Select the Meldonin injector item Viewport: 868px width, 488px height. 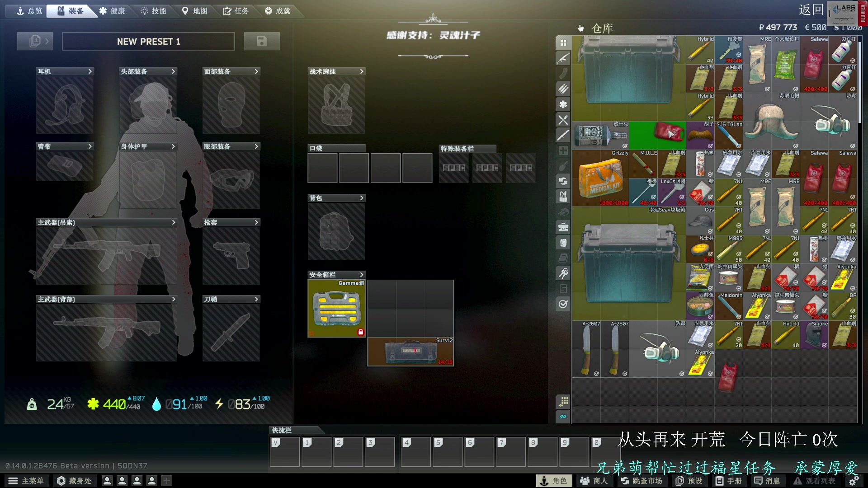[x=729, y=306]
